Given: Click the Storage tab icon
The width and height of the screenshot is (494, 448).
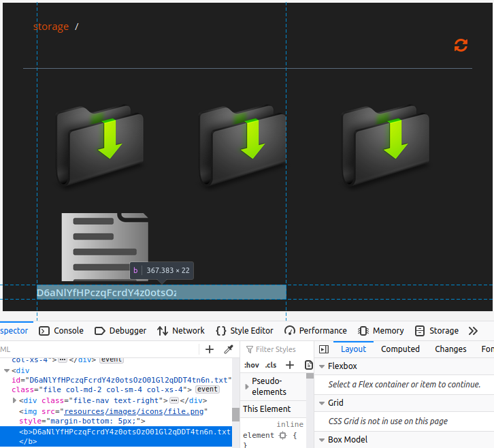Looking at the screenshot, I should [x=420, y=331].
